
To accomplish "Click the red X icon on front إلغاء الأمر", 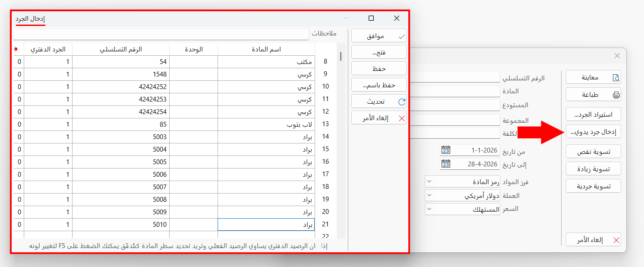I will (x=401, y=118).
